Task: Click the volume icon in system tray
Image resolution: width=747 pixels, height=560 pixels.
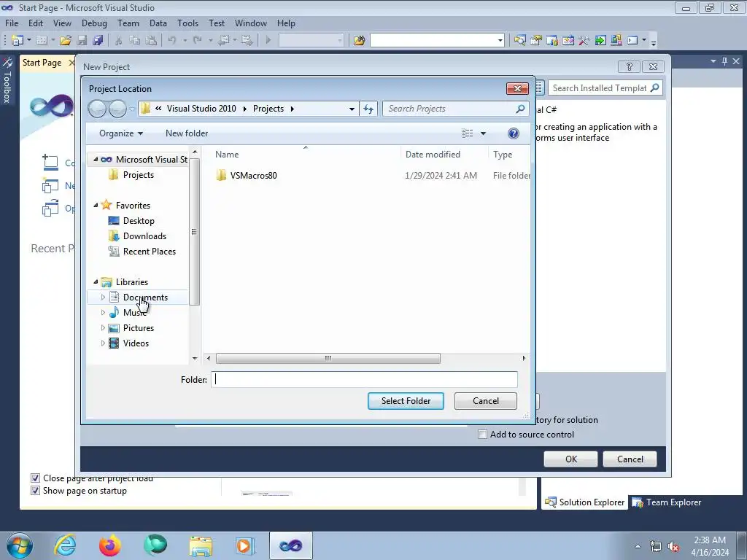Action: coord(673,547)
